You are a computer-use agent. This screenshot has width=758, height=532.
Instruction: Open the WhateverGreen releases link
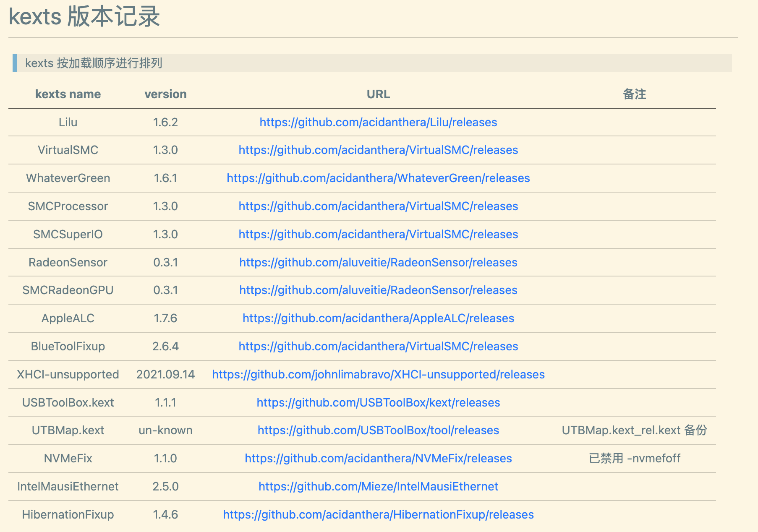click(378, 178)
